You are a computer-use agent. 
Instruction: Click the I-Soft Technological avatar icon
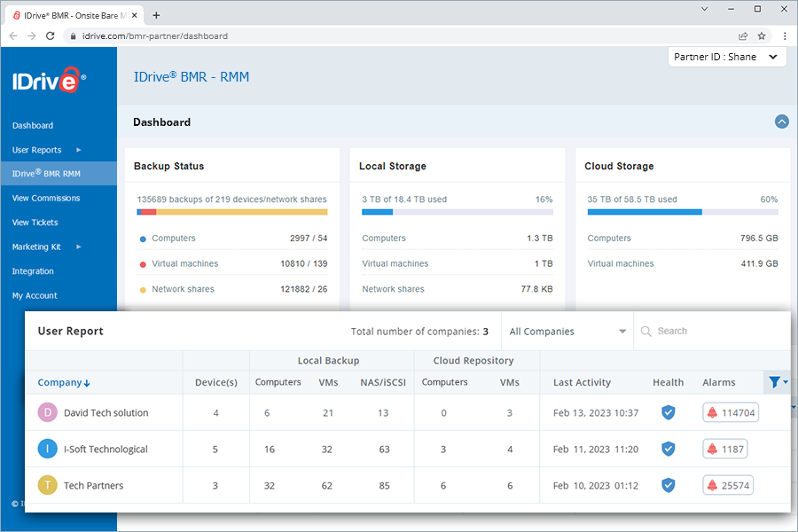47,449
